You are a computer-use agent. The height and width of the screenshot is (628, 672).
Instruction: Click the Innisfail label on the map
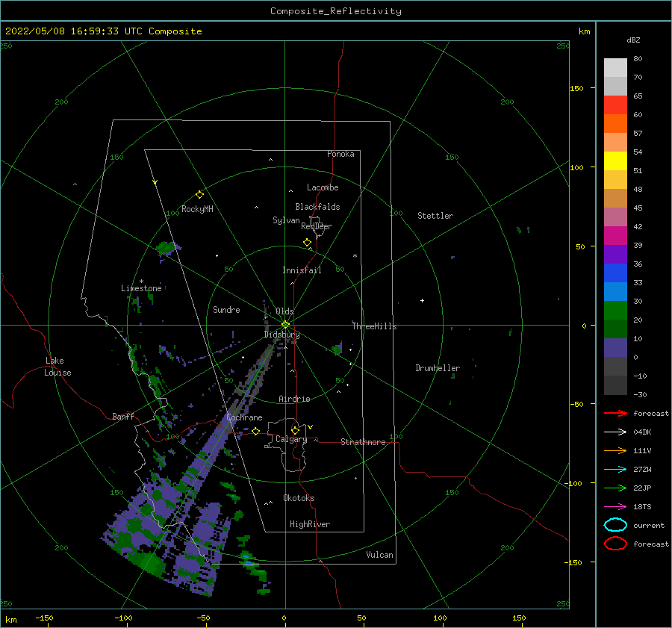302,270
